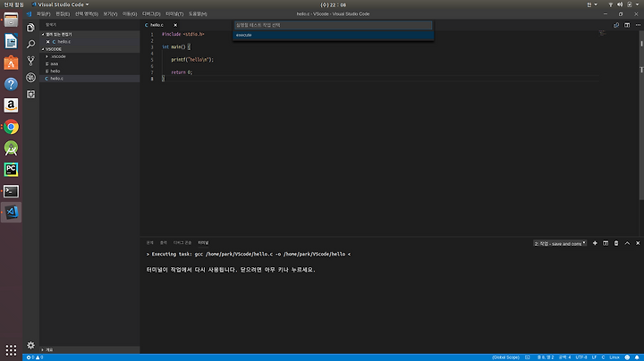
Task: Change indentation spaces setting in status bar
Action: [564, 357]
